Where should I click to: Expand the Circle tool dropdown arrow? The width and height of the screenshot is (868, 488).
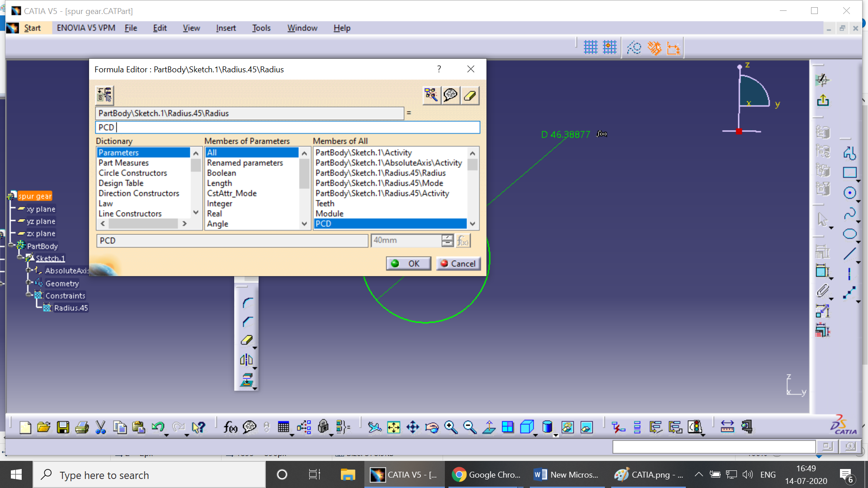[x=859, y=202]
